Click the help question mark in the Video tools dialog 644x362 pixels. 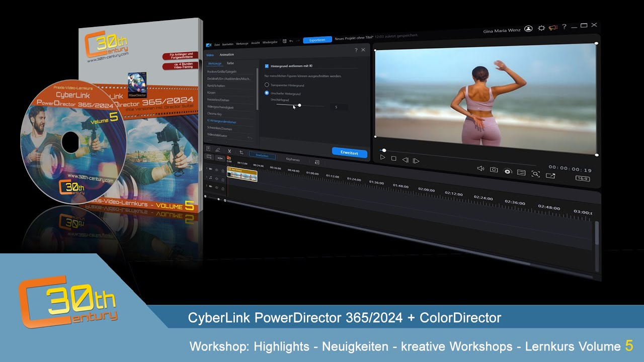(356, 50)
